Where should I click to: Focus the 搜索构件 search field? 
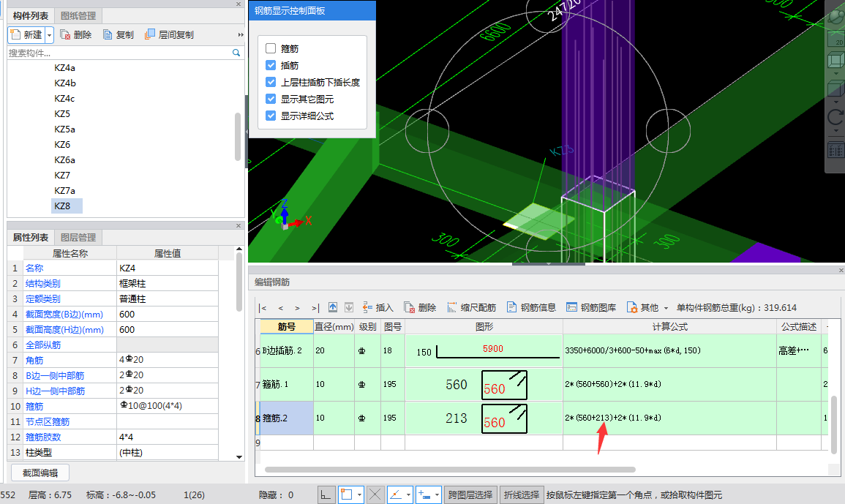tap(119, 53)
